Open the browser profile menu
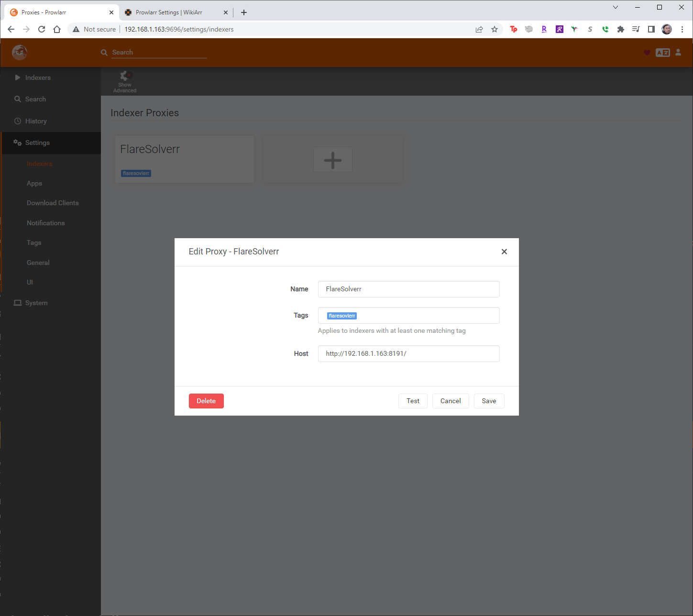Image resolution: width=693 pixels, height=616 pixels. [666, 29]
